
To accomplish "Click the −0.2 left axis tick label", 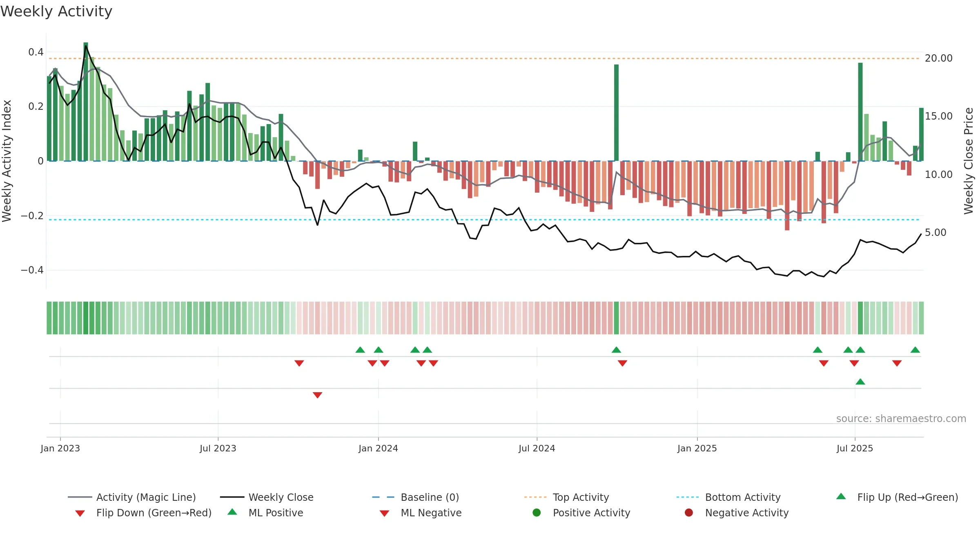I will (32, 216).
